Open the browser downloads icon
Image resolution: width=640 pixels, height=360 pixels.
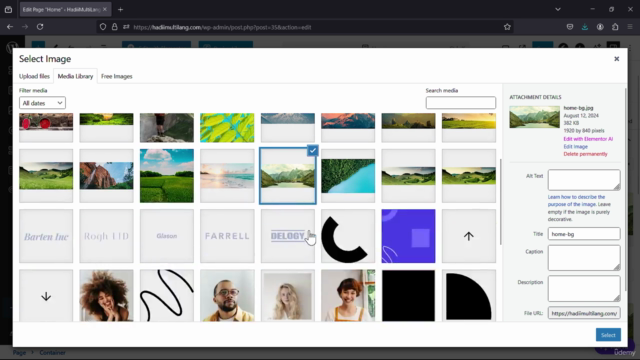[x=584, y=27]
